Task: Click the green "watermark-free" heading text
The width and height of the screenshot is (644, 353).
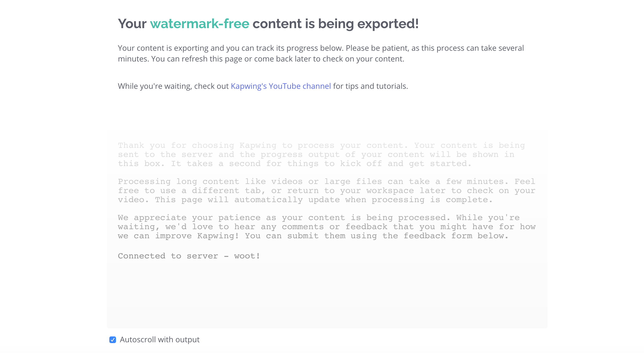Action: tap(199, 24)
